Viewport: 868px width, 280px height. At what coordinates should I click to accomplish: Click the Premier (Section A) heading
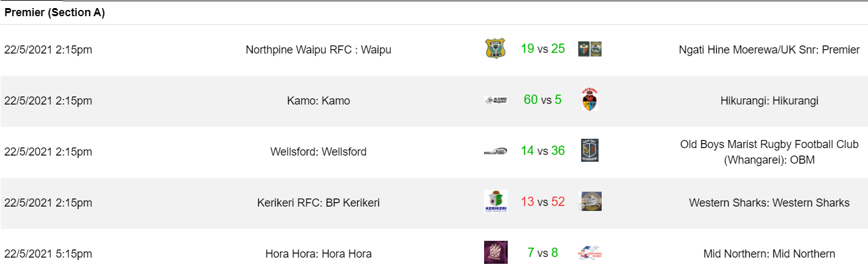tap(55, 13)
